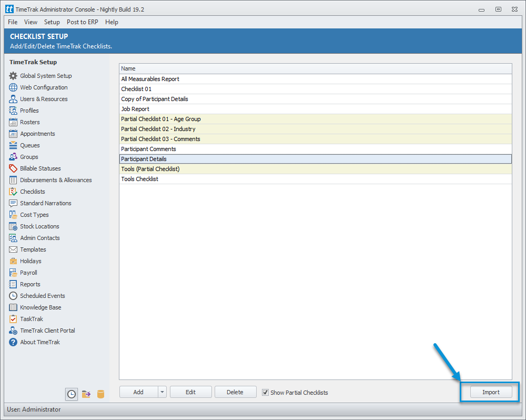Image resolution: width=526 pixels, height=420 pixels.
Task: Click the Delete button
Action: (235, 392)
